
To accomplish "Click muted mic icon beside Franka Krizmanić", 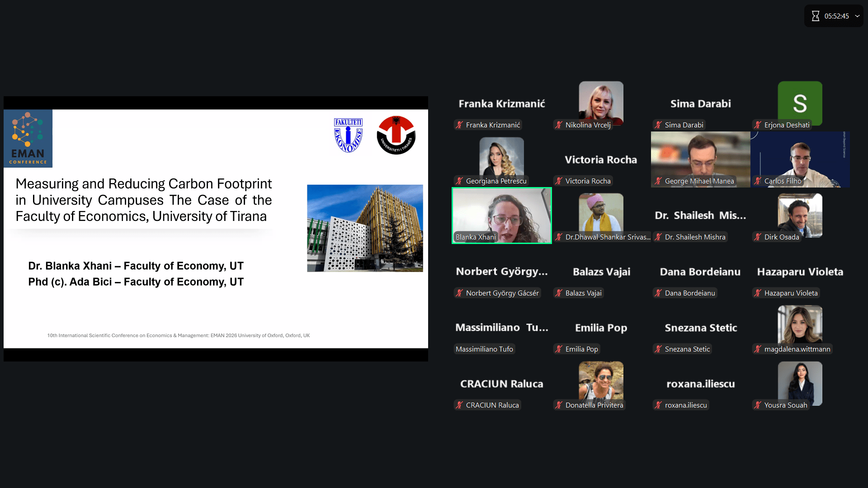I will [459, 125].
